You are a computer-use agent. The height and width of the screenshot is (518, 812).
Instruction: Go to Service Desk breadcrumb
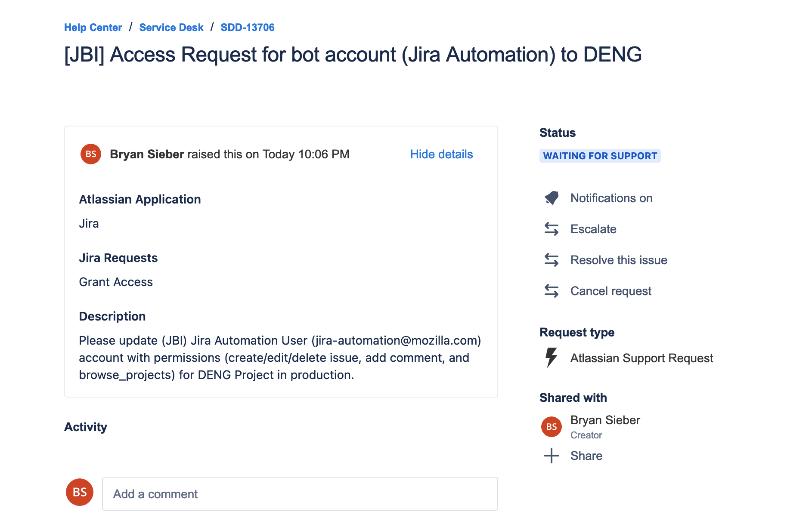pos(171,28)
